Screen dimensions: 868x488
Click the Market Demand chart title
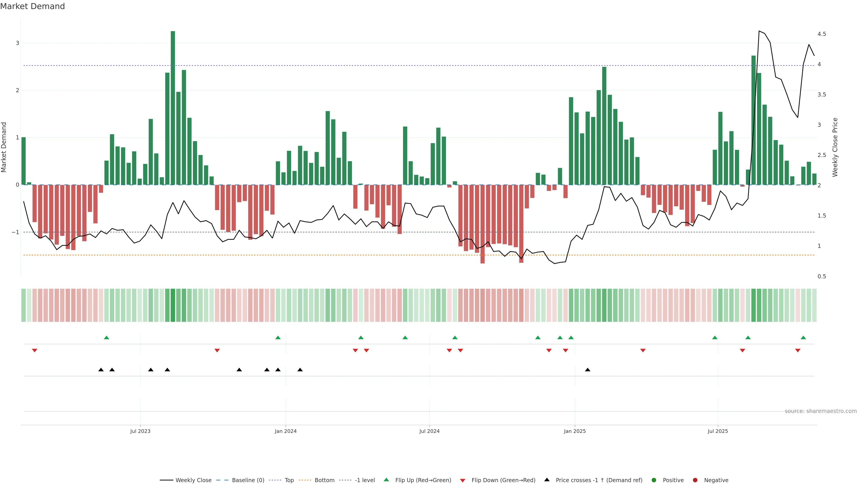[x=32, y=6]
